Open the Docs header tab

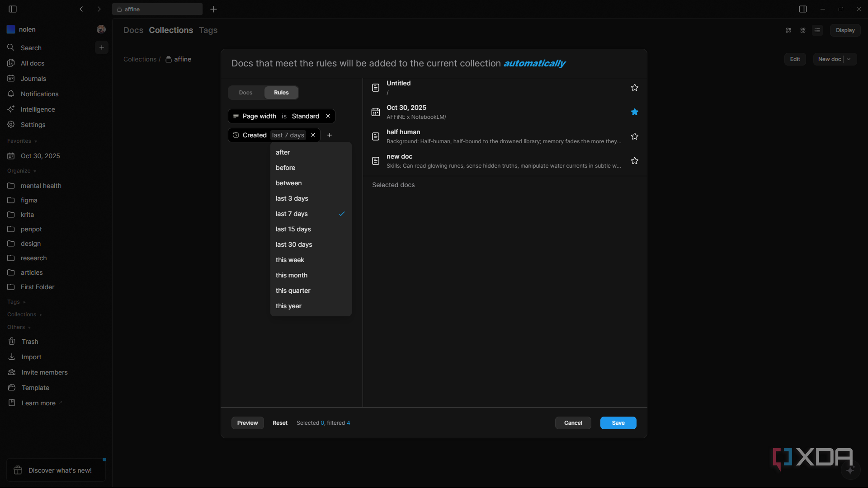133,30
